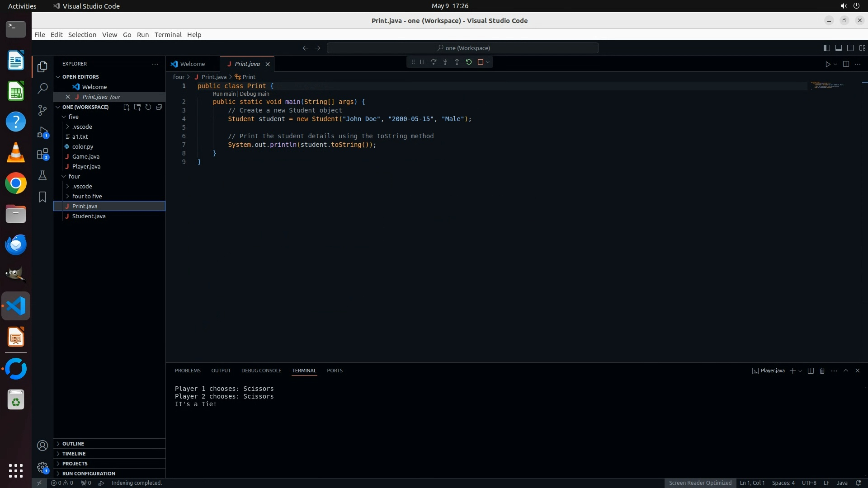Expand the OUTLINE section
868x488 pixels.
click(x=73, y=444)
